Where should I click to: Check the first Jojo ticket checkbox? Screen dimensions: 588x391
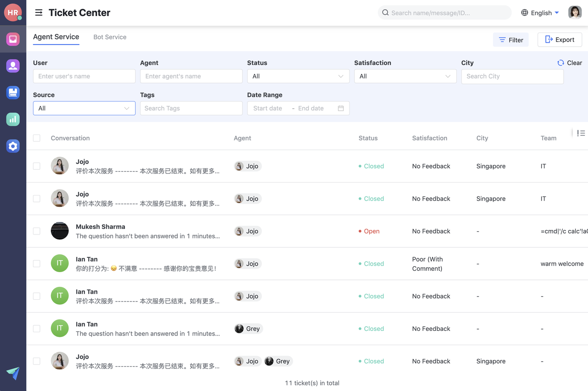click(37, 166)
